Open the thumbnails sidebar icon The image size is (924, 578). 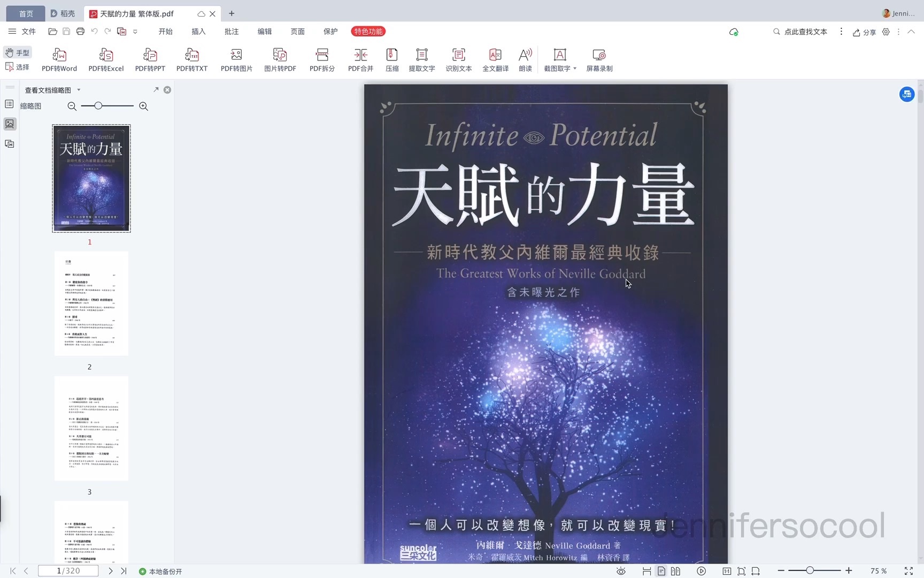pyautogui.click(x=10, y=124)
